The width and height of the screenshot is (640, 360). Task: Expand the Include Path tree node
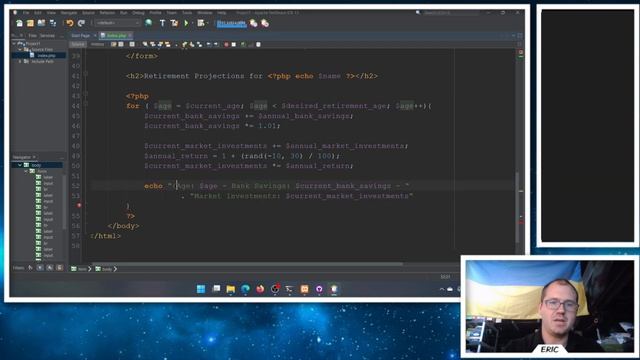[x=20, y=61]
